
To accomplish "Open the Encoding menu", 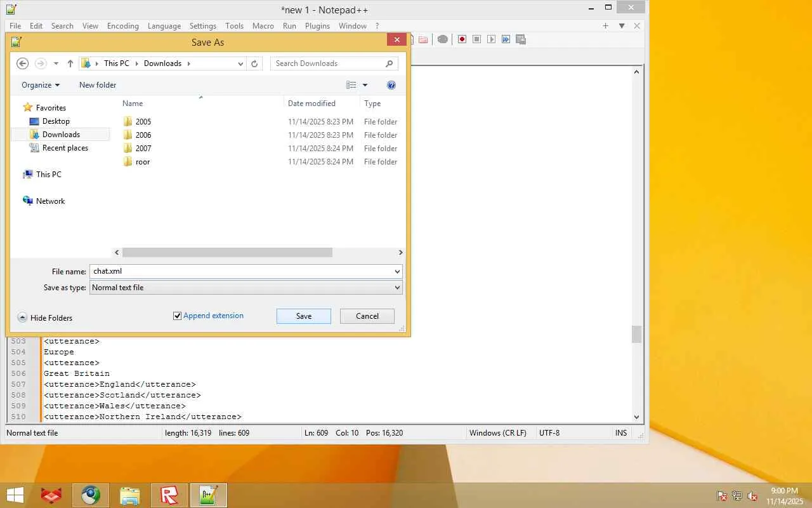I will pos(123,26).
